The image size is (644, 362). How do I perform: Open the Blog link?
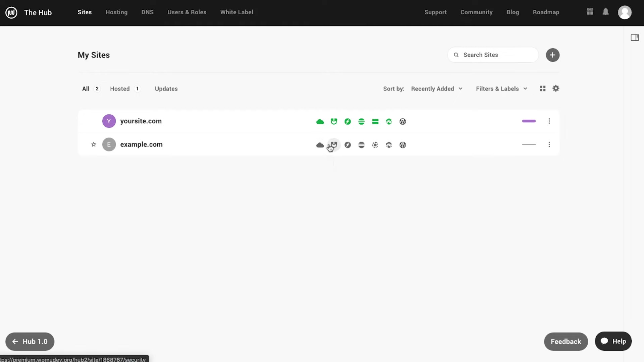point(513,12)
